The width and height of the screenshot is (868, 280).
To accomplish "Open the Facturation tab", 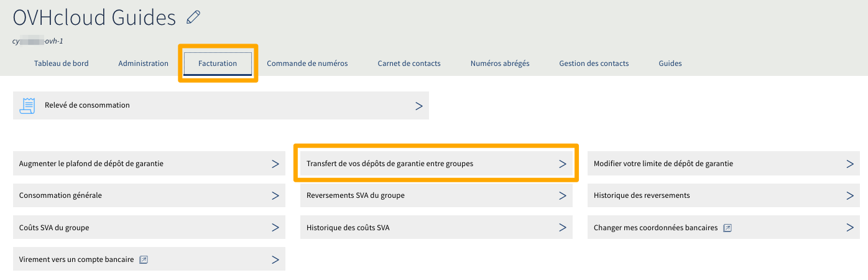I will 218,63.
